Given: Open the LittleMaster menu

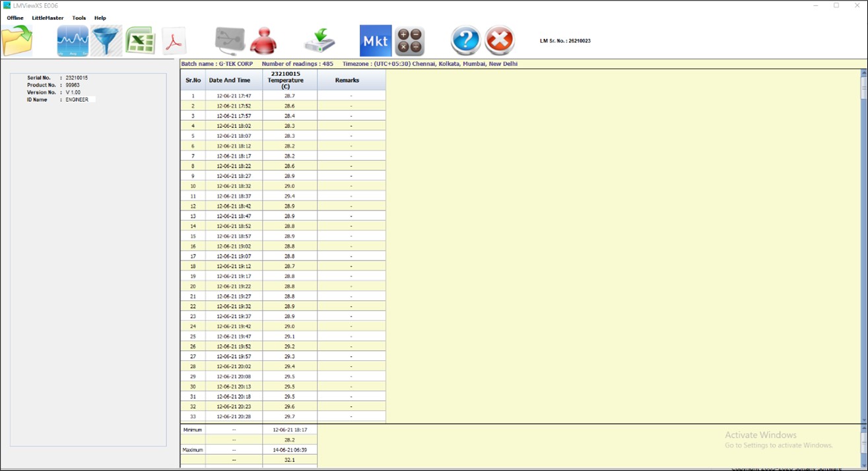Looking at the screenshot, I should click(48, 18).
